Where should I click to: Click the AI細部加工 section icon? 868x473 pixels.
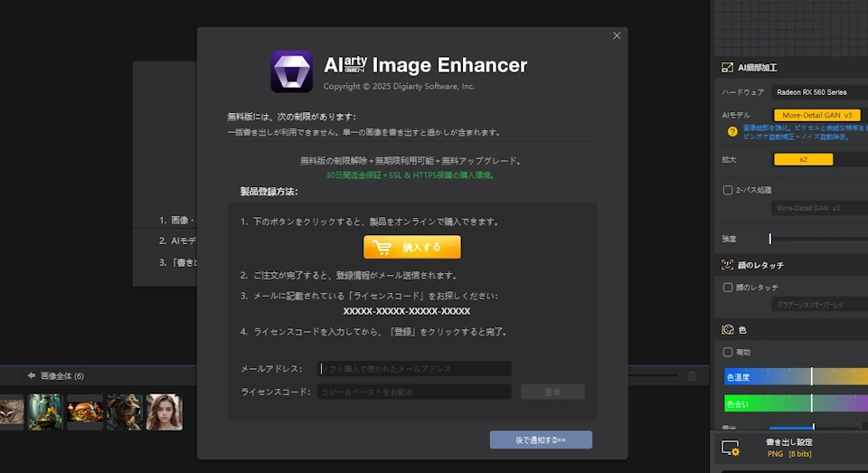pos(727,68)
